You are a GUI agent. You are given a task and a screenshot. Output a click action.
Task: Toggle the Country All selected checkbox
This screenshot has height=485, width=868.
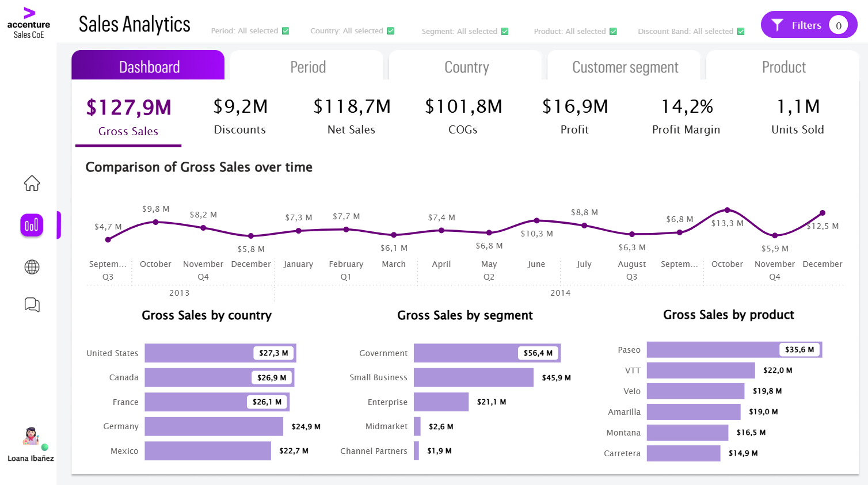pyautogui.click(x=391, y=31)
